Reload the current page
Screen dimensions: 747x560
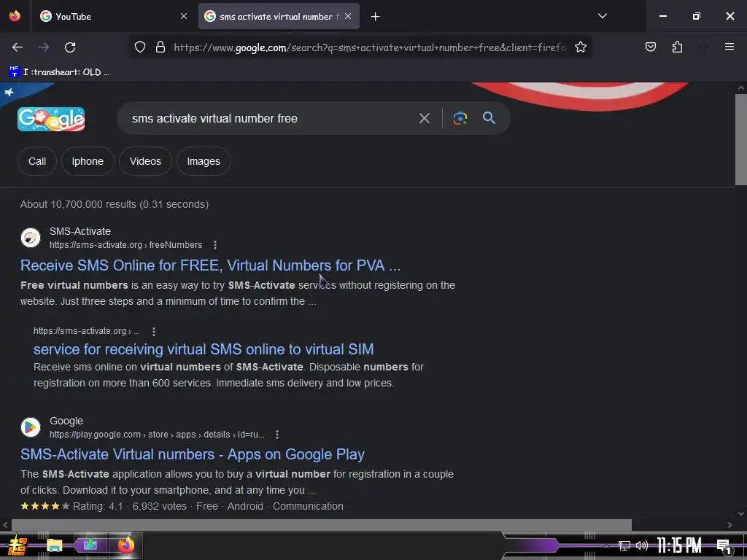pyautogui.click(x=70, y=47)
